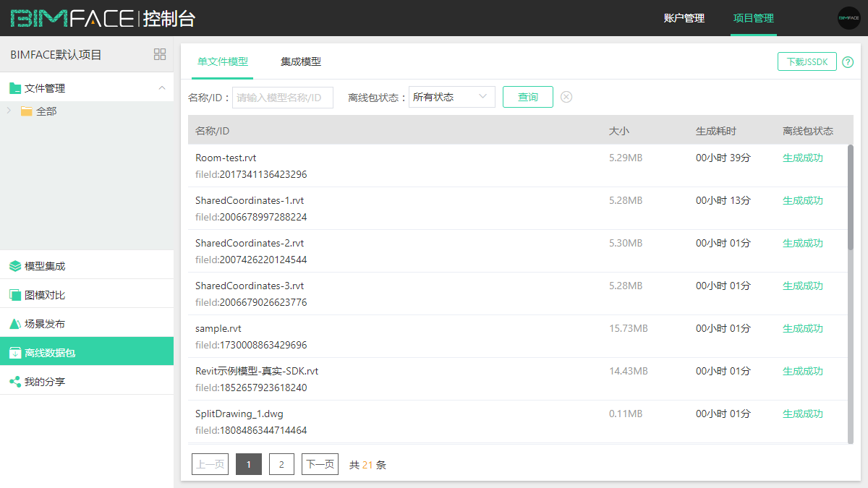Clear the search filter with the ⊗ icon
The image size is (868, 488).
(566, 96)
